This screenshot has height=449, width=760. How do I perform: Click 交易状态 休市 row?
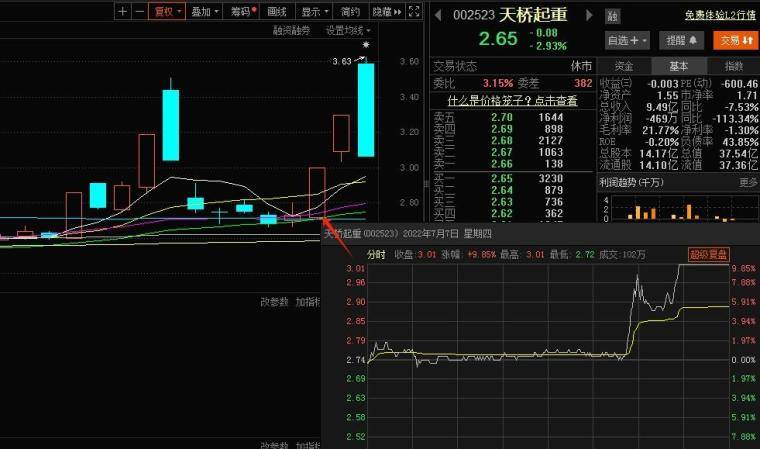pyautogui.click(x=512, y=66)
